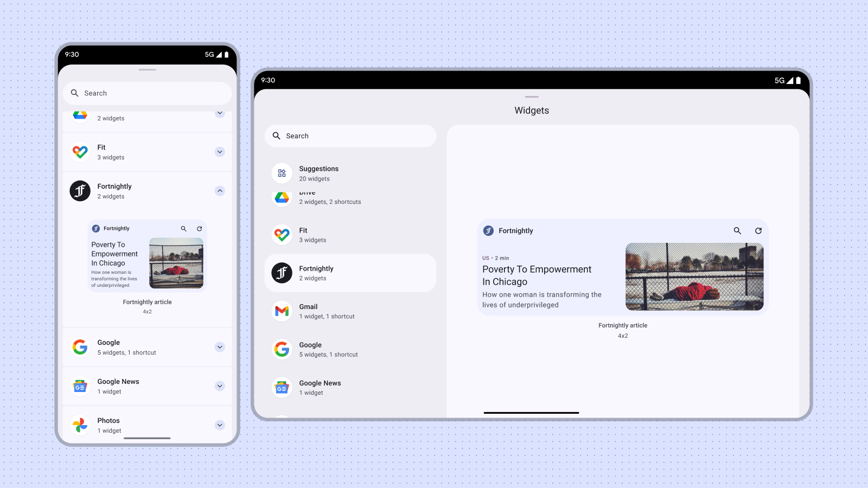Click refresh icon in tablet Fortnightly widget
This screenshot has height=488, width=868.
758,230
